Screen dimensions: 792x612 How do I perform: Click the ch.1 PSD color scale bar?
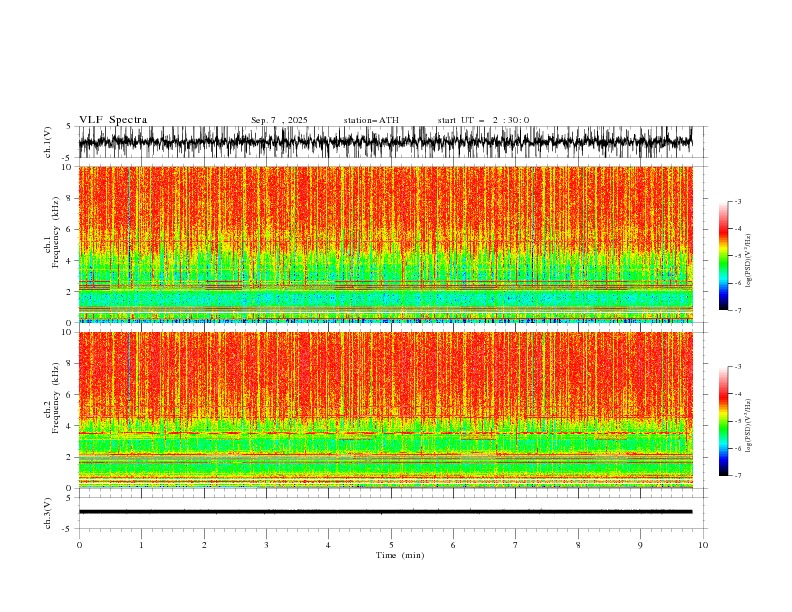(723, 256)
